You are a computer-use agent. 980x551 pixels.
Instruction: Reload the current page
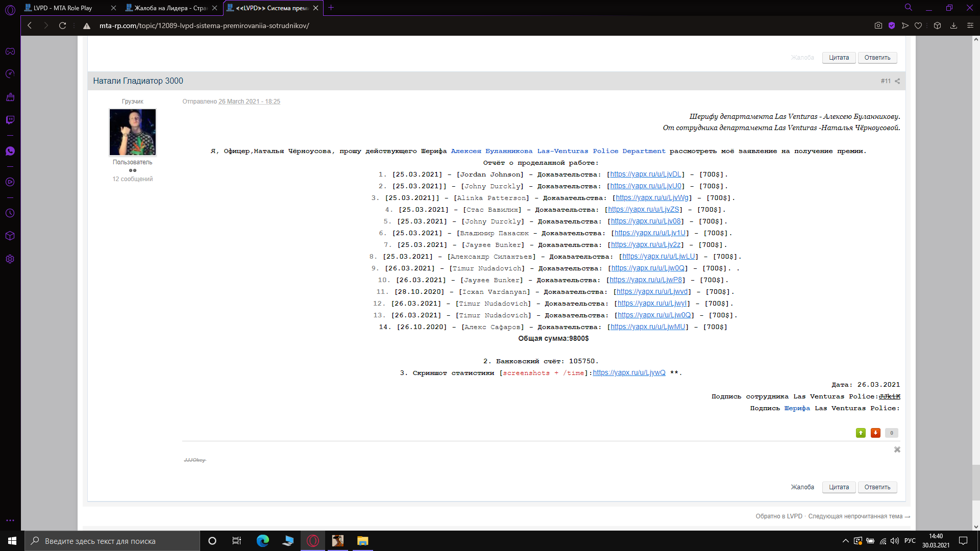pyautogui.click(x=62, y=26)
